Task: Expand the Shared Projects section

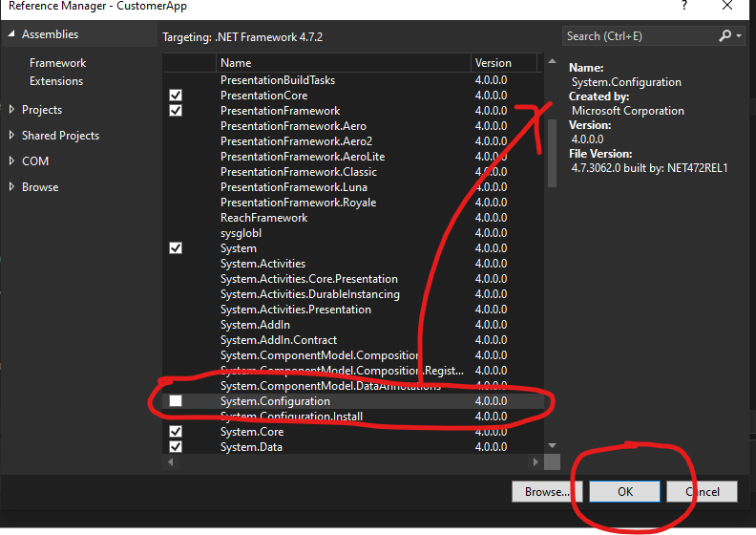Action: pos(11,136)
